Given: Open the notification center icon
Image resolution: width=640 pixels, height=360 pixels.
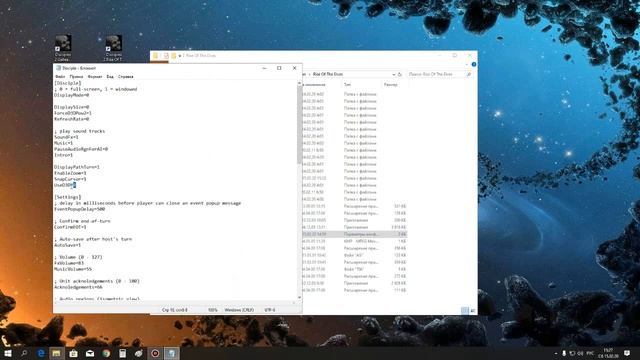Looking at the screenshot, I should point(627,353).
